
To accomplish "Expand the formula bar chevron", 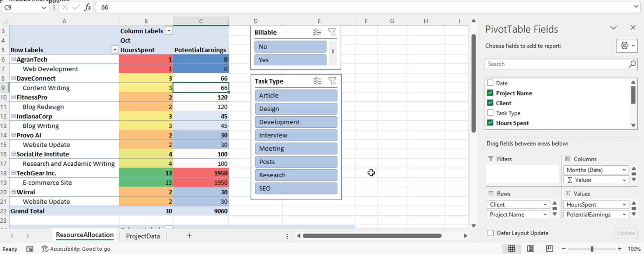I will pyautogui.click(x=636, y=7).
